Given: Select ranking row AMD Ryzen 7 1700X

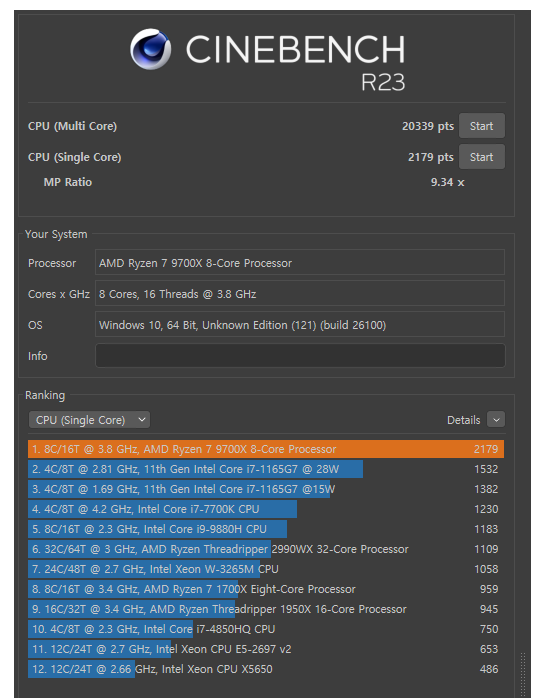Looking at the screenshot, I should pos(266,589).
